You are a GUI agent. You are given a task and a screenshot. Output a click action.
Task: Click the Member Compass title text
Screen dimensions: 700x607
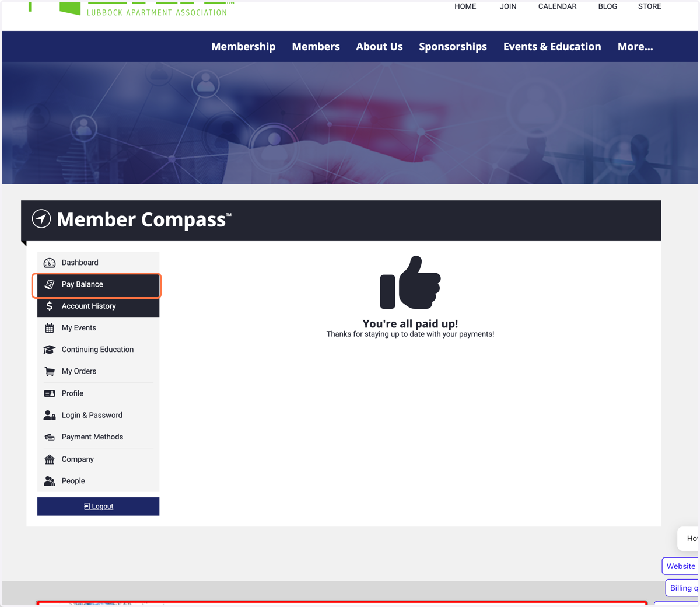(144, 219)
